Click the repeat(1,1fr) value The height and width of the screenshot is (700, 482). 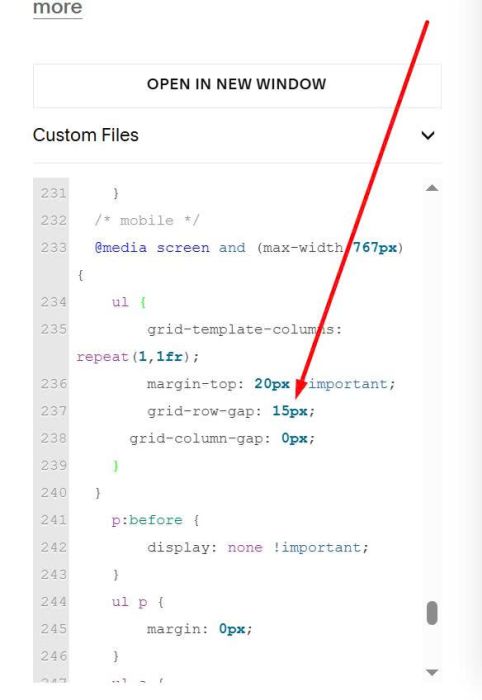point(137,357)
